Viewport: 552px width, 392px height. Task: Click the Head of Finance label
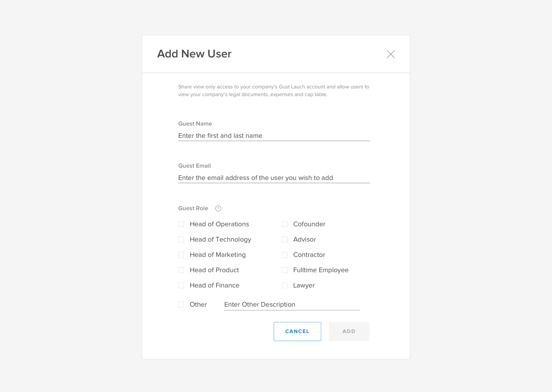[214, 285]
